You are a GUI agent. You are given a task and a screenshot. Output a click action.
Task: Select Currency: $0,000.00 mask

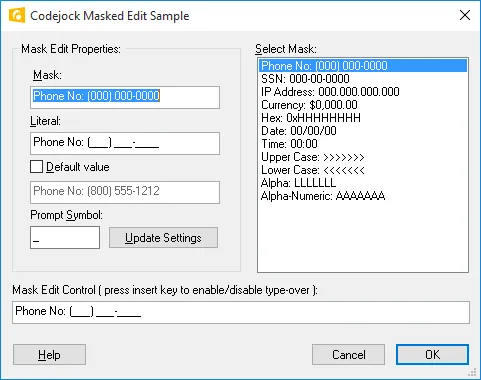pos(363,105)
